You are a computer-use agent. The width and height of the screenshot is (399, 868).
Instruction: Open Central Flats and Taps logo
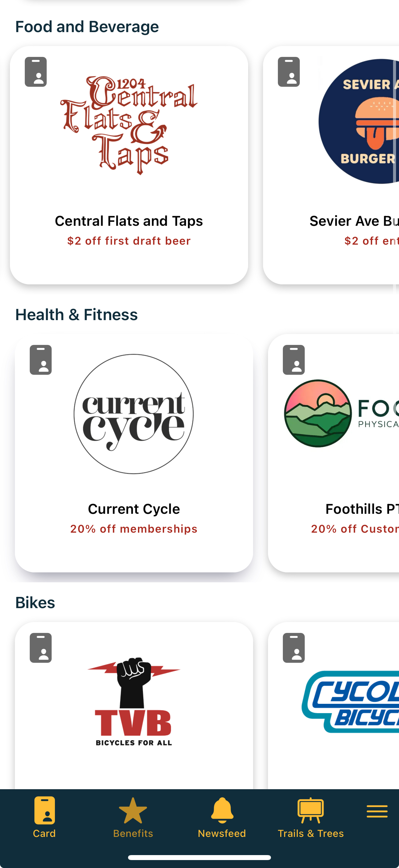point(129,125)
